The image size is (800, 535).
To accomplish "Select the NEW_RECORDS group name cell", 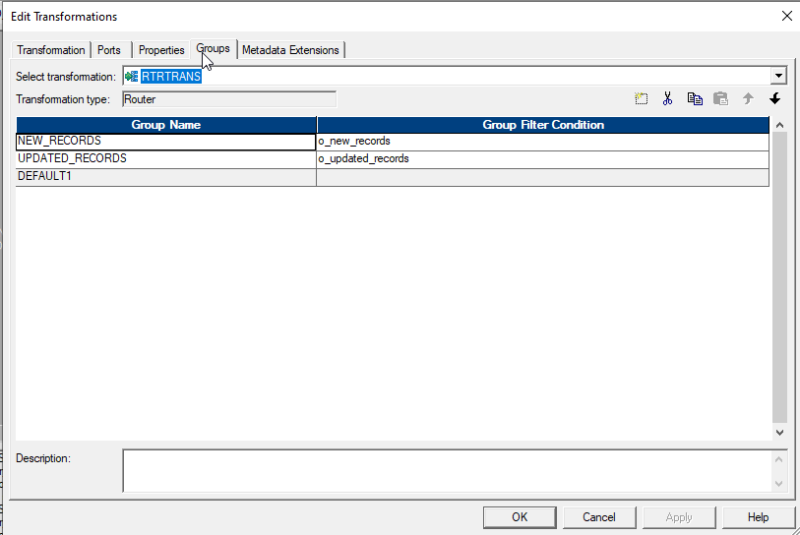I will tap(165, 142).
